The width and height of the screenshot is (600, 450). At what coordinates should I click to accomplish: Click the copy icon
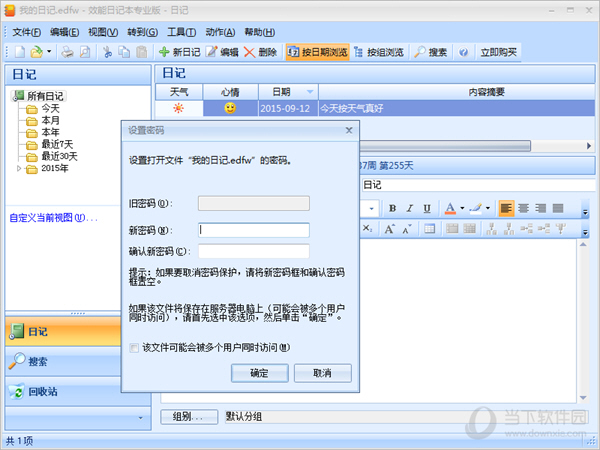(x=124, y=52)
